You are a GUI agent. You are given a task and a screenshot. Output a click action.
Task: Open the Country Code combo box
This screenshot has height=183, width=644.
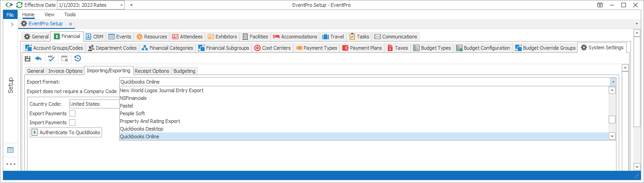[x=93, y=104]
